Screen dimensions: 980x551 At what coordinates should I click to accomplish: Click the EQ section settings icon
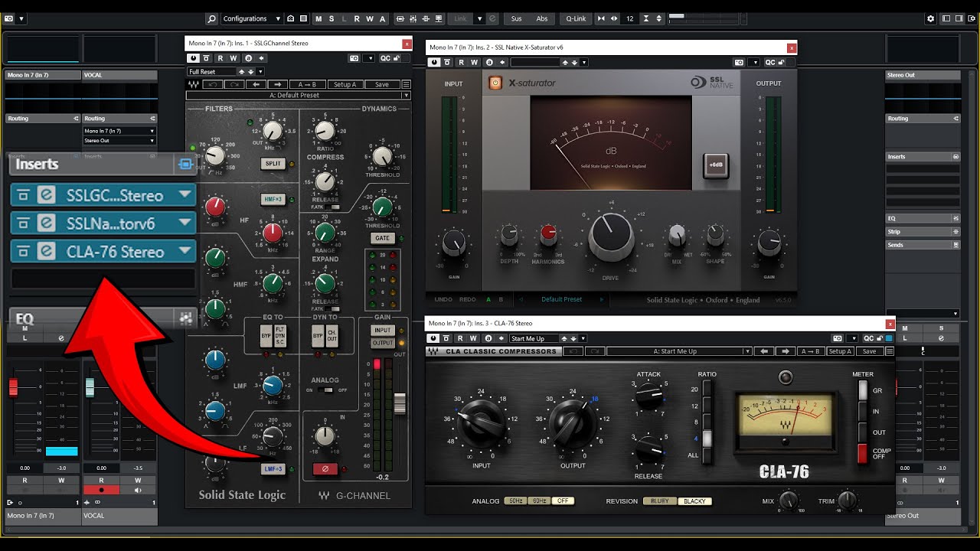coord(185,318)
